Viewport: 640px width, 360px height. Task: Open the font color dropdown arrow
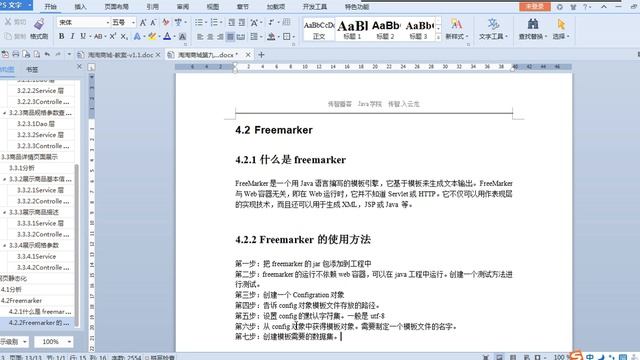point(174,37)
